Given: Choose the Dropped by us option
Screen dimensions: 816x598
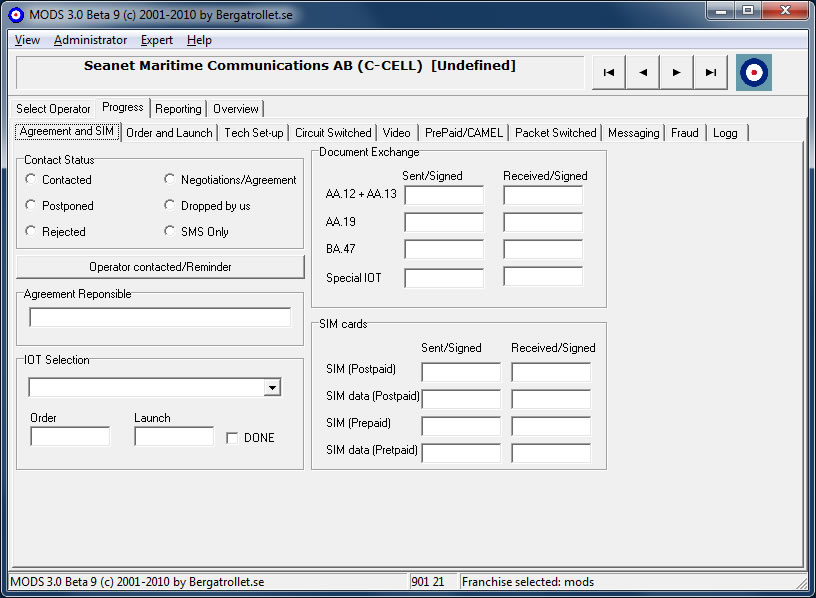Looking at the screenshot, I should pos(171,206).
